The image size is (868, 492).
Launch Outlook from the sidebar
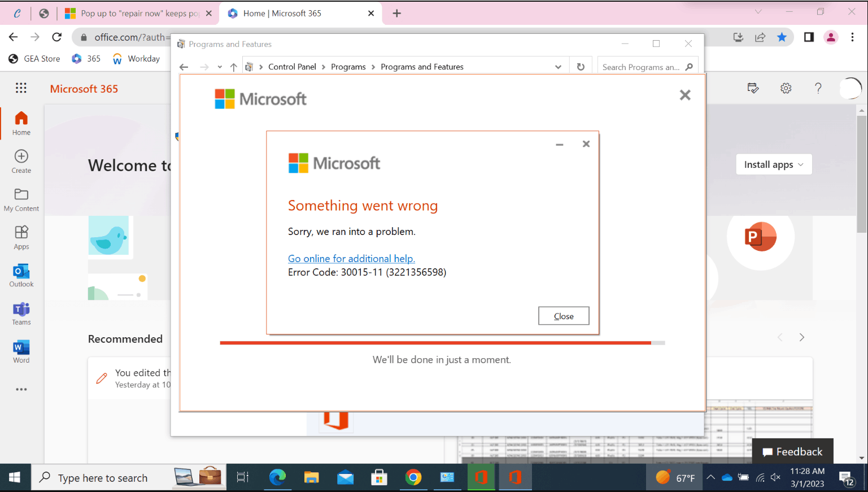coord(21,276)
